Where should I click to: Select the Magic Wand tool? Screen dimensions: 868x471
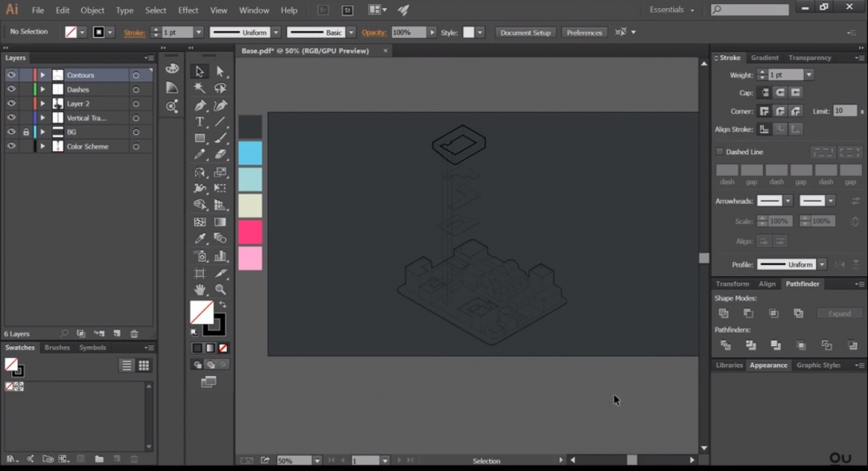tap(198, 88)
